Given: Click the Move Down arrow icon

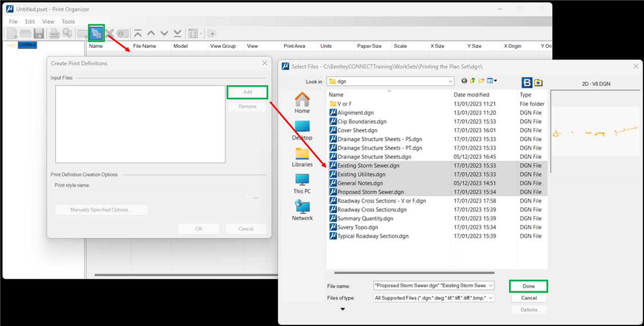Looking at the screenshot, I should [164, 34].
